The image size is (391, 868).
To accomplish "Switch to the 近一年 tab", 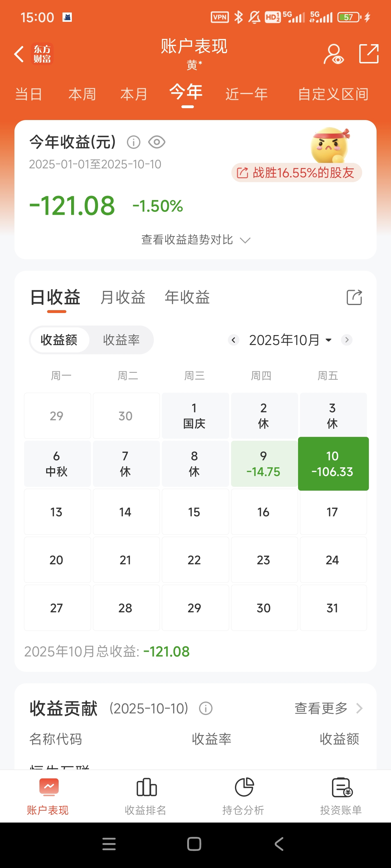I will (x=246, y=94).
